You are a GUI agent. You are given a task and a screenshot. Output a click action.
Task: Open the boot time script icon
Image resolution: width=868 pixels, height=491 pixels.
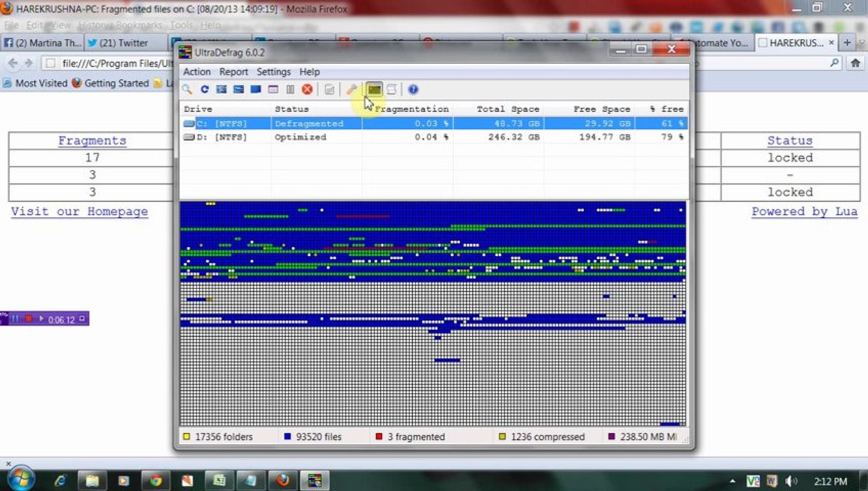pos(392,89)
